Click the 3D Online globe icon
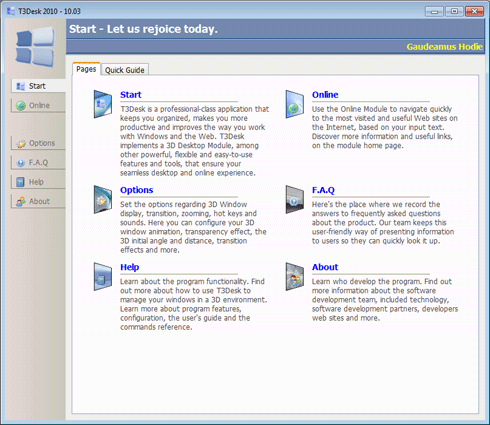This screenshot has height=425, width=490. (295, 104)
